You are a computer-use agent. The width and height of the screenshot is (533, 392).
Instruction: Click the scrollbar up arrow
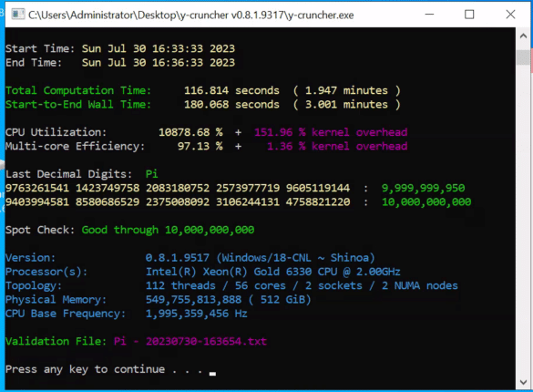[523, 36]
